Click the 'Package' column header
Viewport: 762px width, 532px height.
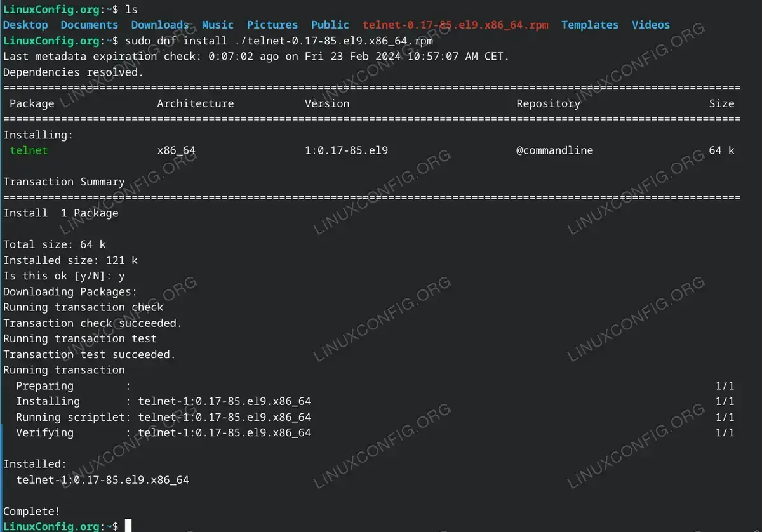coord(32,103)
